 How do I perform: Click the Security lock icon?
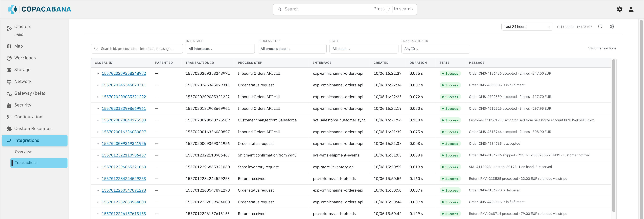click(x=9, y=105)
